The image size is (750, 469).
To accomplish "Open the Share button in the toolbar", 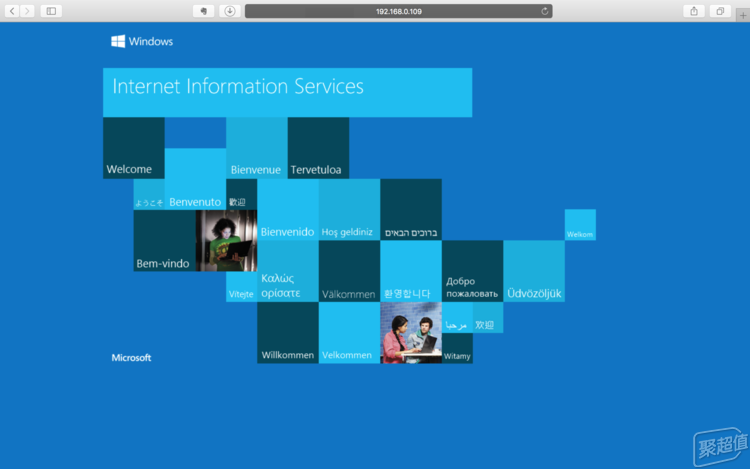I will click(x=693, y=11).
